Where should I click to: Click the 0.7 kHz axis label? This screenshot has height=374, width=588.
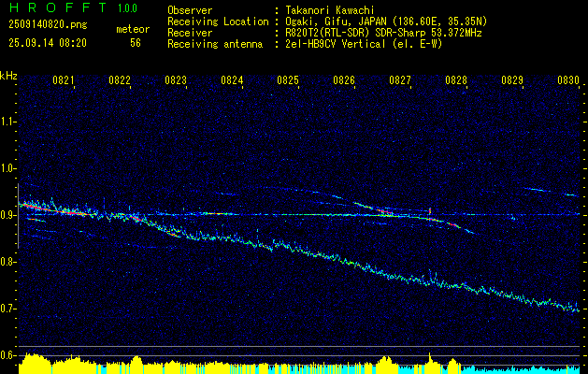click(7, 309)
